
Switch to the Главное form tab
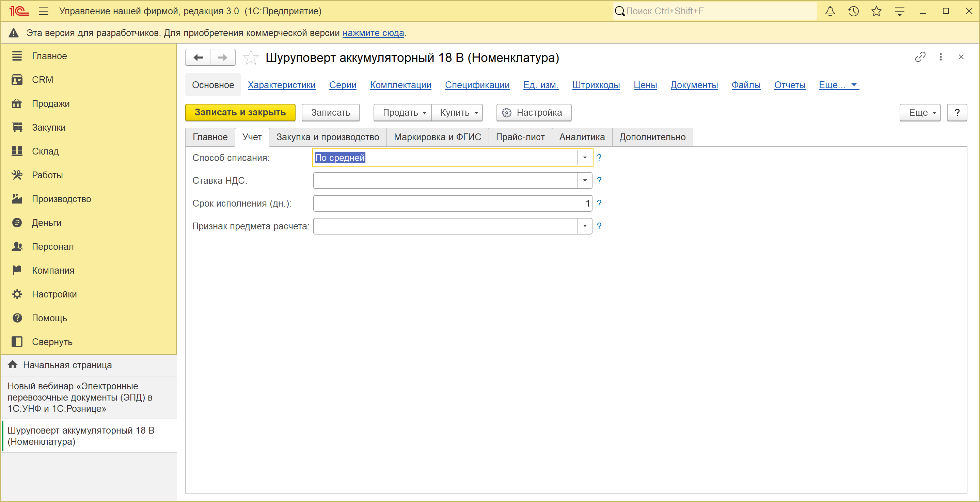(210, 137)
